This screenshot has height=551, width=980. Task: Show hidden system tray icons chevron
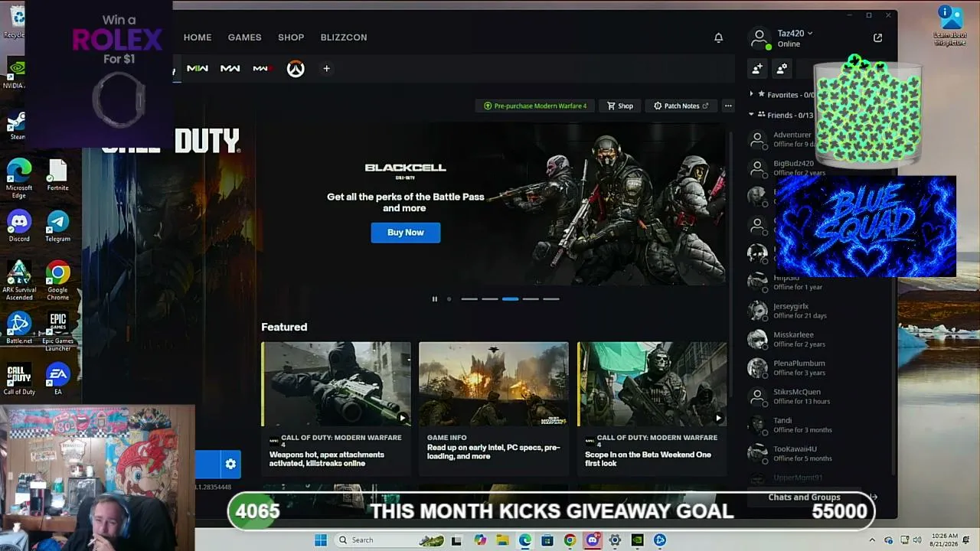(x=871, y=540)
